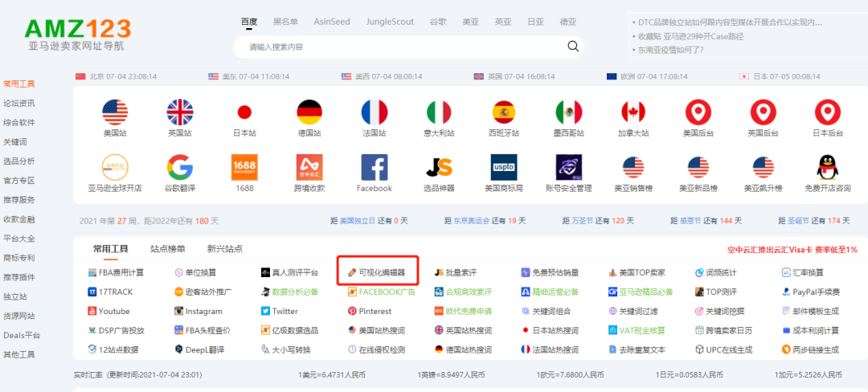
Task: Switch to the 新兴站点 tab
Action: click(x=225, y=249)
